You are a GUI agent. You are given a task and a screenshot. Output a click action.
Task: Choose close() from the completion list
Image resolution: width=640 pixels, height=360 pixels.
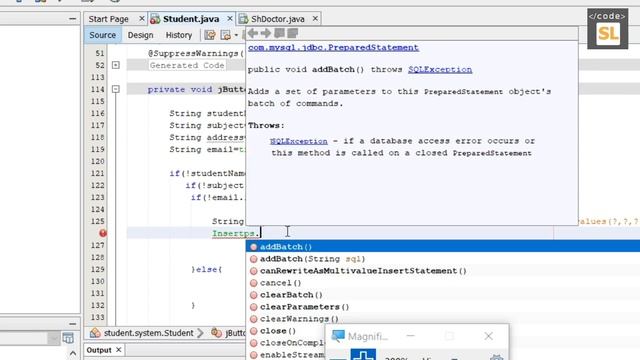coord(286,331)
